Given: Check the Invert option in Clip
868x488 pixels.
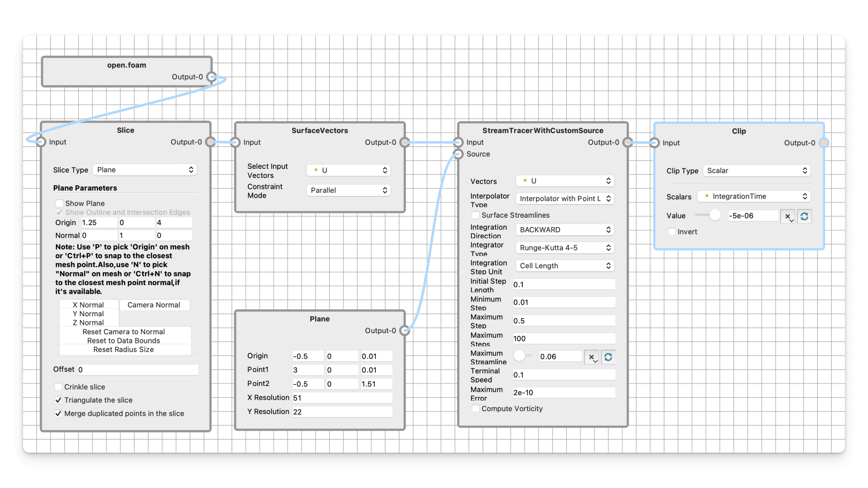Looking at the screenshot, I should click(x=672, y=232).
